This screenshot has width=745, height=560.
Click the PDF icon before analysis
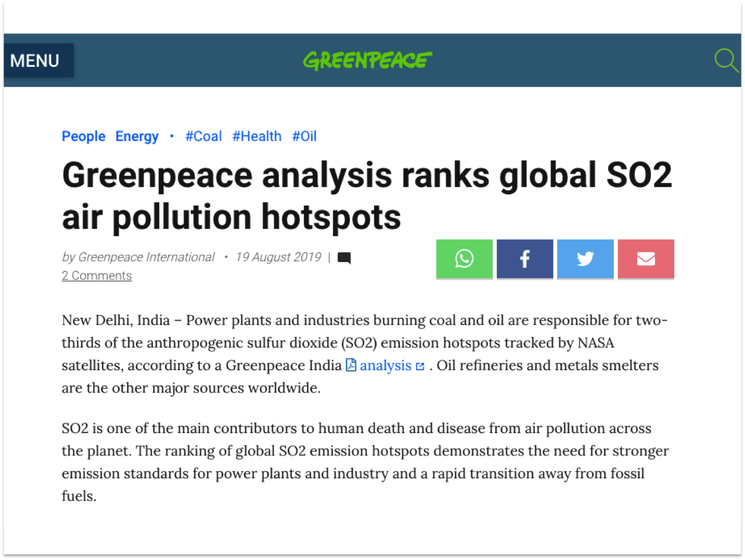pyautogui.click(x=351, y=365)
